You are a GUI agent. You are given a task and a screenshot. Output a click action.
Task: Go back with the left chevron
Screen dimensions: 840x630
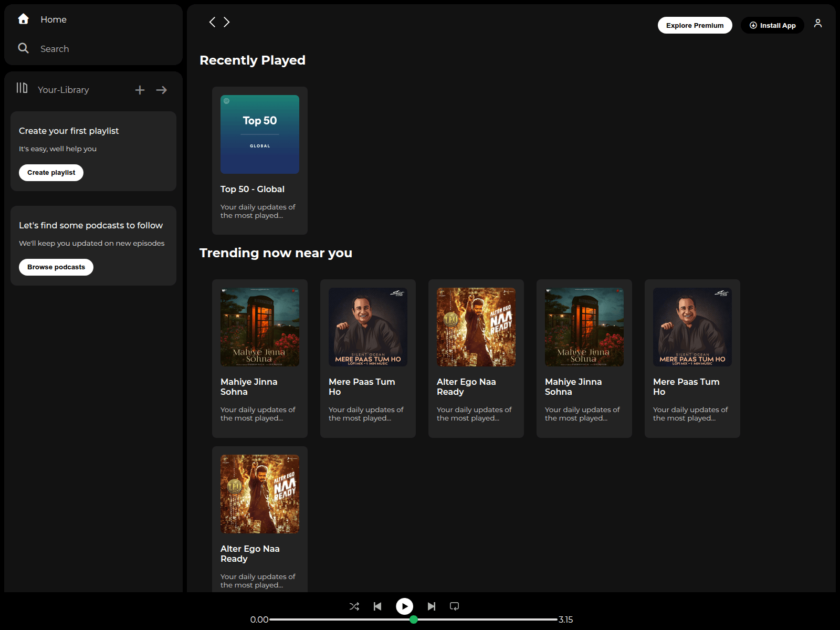pyautogui.click(x=212, y=22)
